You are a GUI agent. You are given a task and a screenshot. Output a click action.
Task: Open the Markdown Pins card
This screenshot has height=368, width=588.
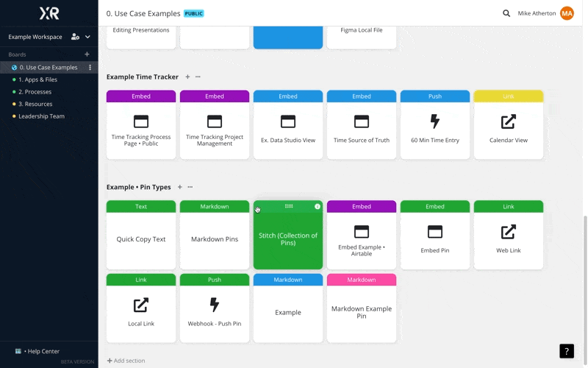[215, 235]
